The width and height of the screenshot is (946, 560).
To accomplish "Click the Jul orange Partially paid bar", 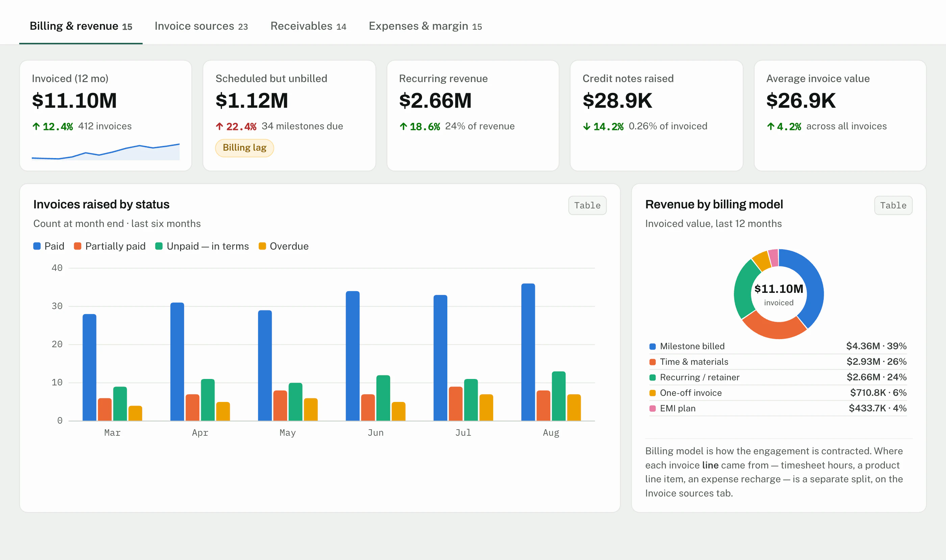I will pos(456,403).
